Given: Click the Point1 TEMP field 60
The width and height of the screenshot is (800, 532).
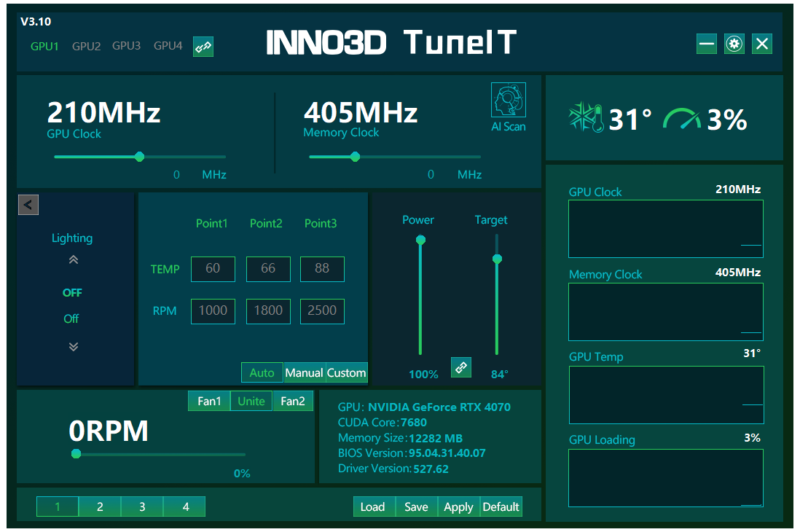Looking at the screenshot, I should tap(213, 269).
